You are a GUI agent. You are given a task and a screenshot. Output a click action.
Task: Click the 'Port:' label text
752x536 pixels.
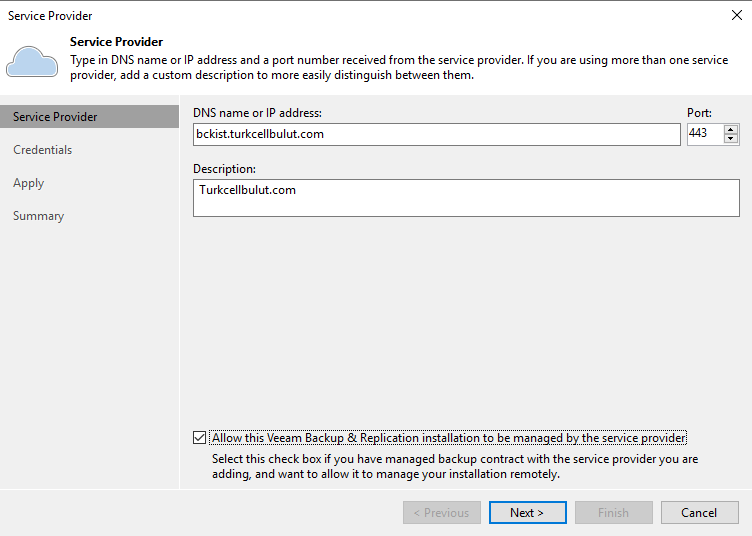[699, 113]
